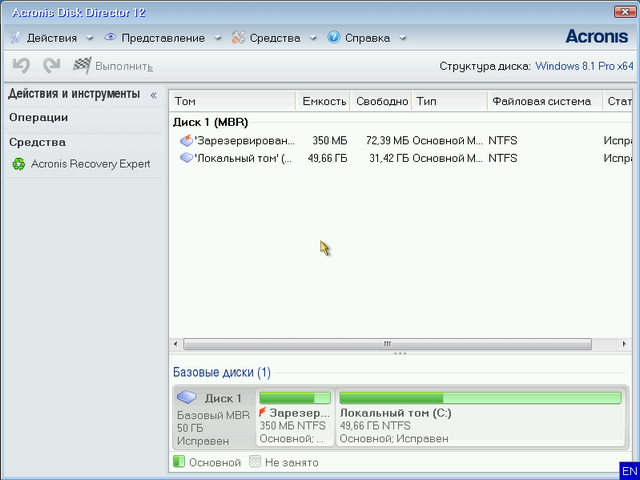The height and width of the screenshot is (480, 640).
Task: Click the 350 МБ capacity cell
Action: point(330,141)
